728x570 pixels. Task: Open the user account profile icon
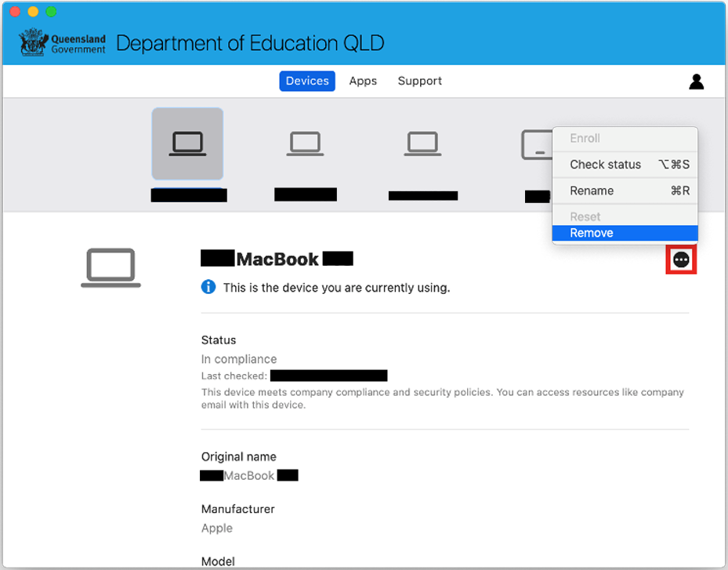(x=696, y=82)
